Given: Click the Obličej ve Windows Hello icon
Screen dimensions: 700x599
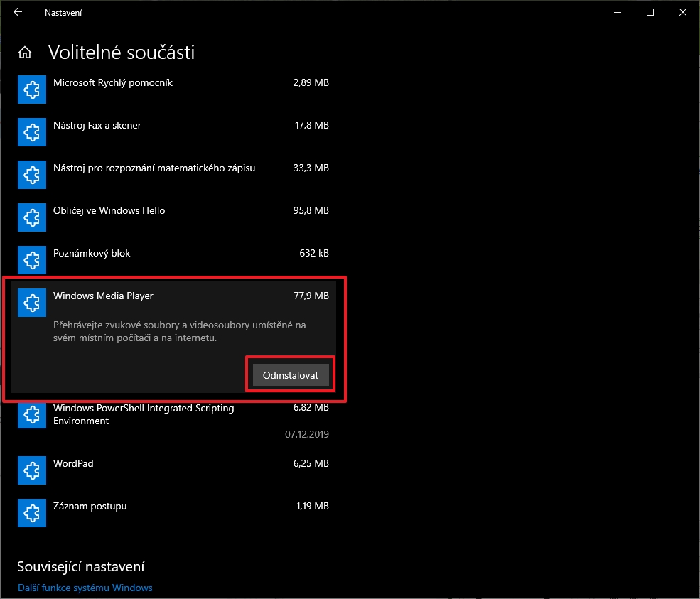Looking at the screenshot, I should coord(32,217).
